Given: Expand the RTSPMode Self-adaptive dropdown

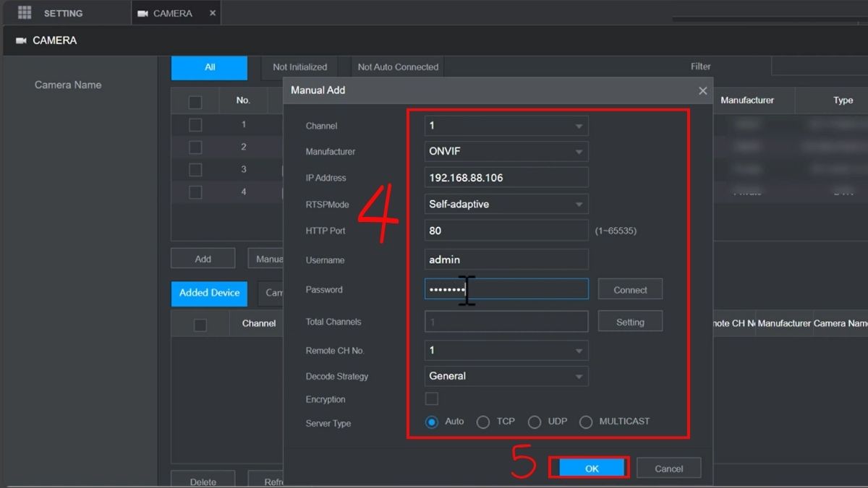Looking at the screenshot, I should [x=506, y=205].
